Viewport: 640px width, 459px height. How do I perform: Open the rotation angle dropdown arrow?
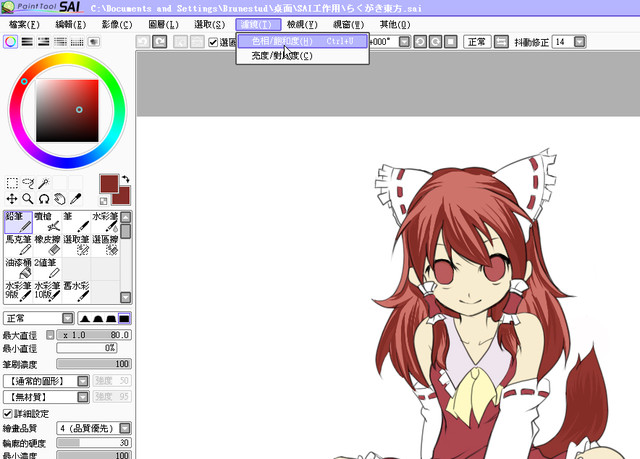(x=404, y=42)
